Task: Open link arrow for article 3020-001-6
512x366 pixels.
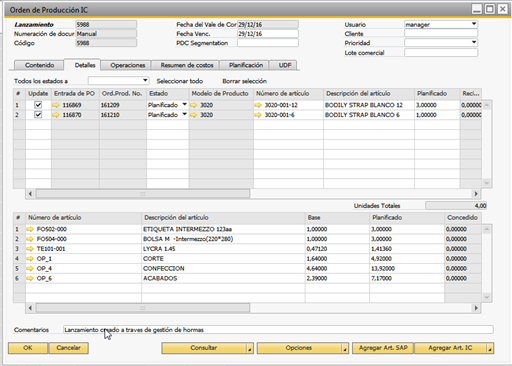Action: click(x=258, y=115)
